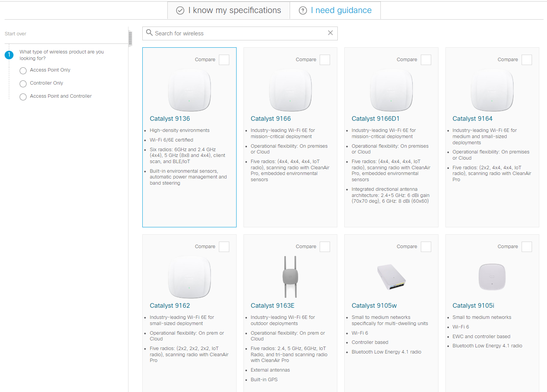Enable Compare for Catalyst 9166D1

(426, 60)
